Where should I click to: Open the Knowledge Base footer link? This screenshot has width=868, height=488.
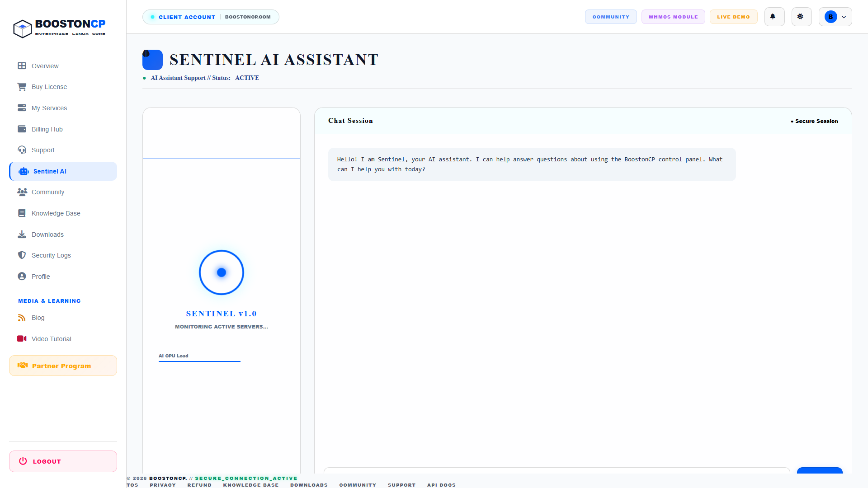point(251,485)
